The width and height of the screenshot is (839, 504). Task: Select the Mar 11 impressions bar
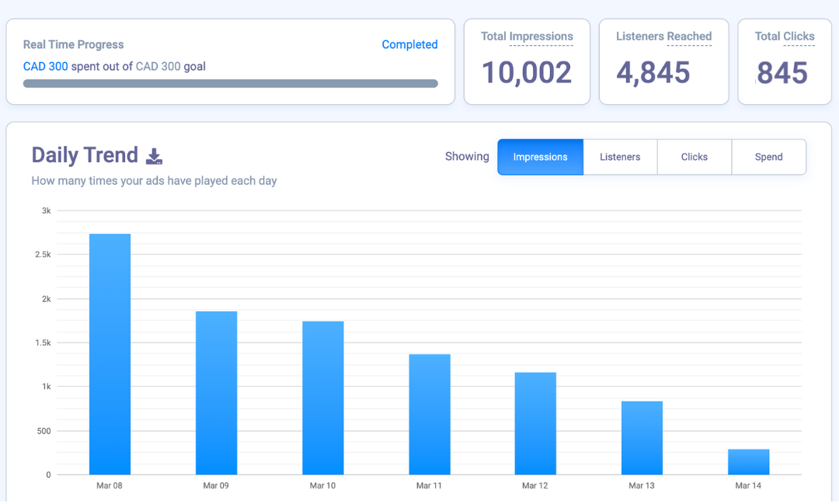click(x=430, y=414)
